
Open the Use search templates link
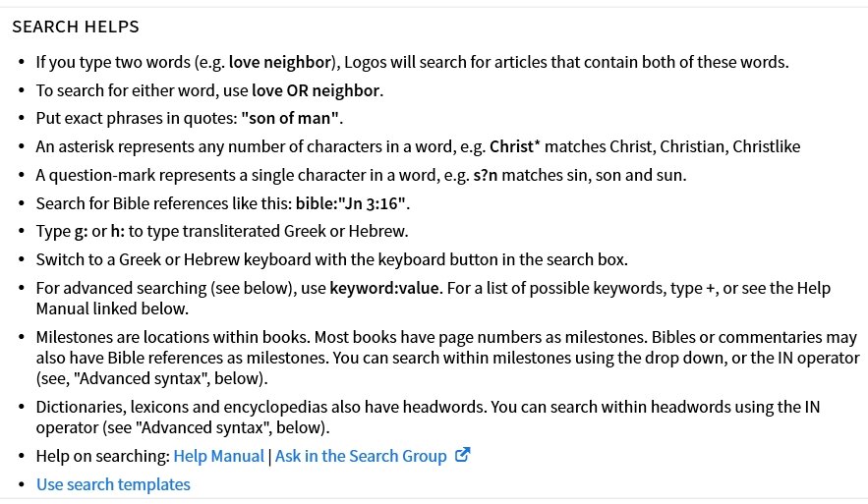[x=113, y=484]
